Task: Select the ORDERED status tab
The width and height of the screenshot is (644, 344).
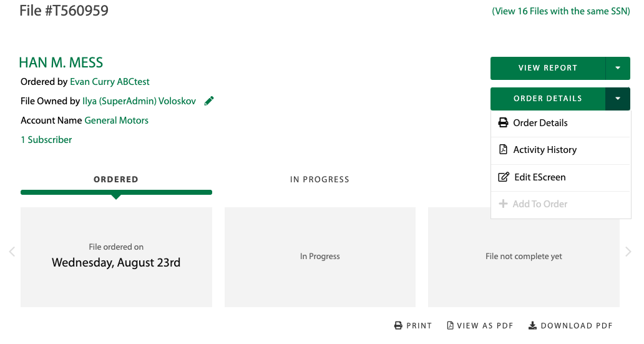Action: 116,180
